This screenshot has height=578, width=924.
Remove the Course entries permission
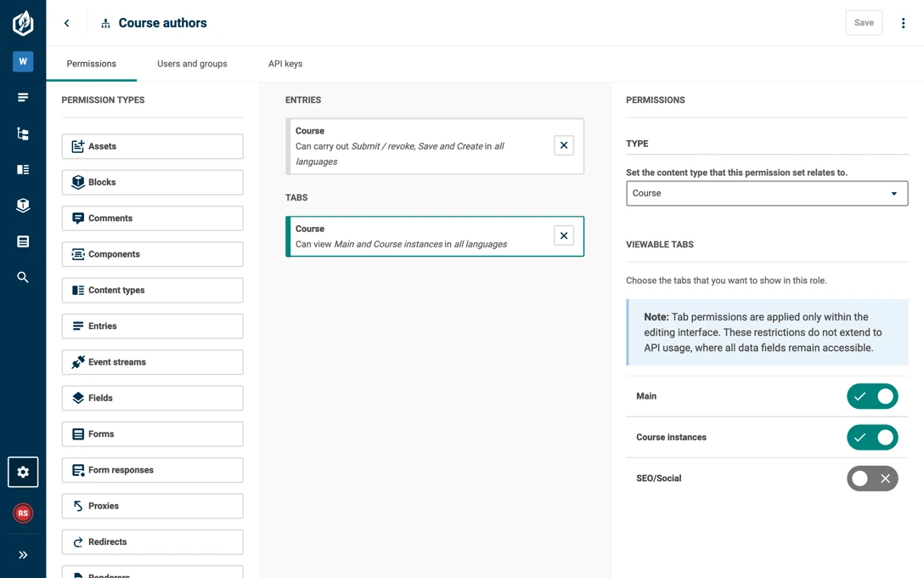[564, 145]
